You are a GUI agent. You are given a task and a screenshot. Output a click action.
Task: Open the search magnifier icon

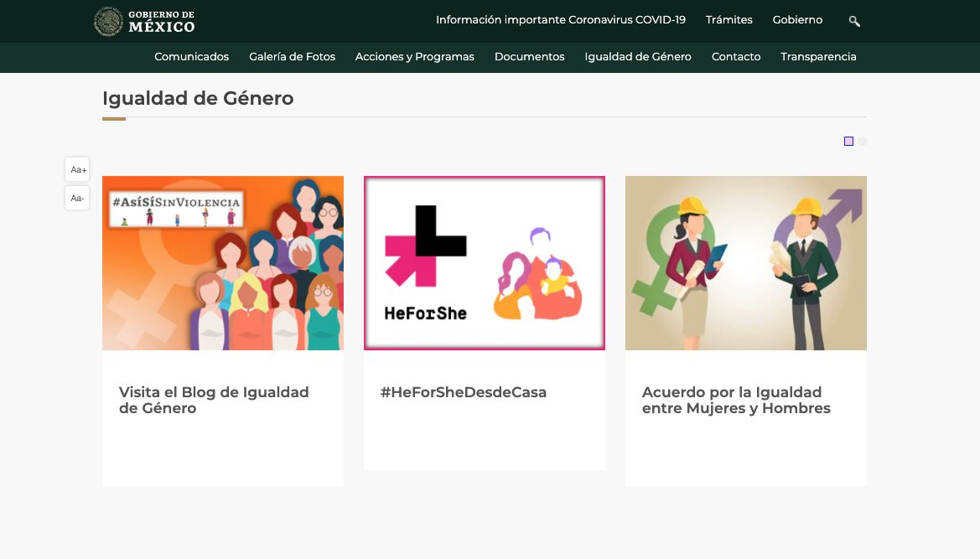(854, 21)
